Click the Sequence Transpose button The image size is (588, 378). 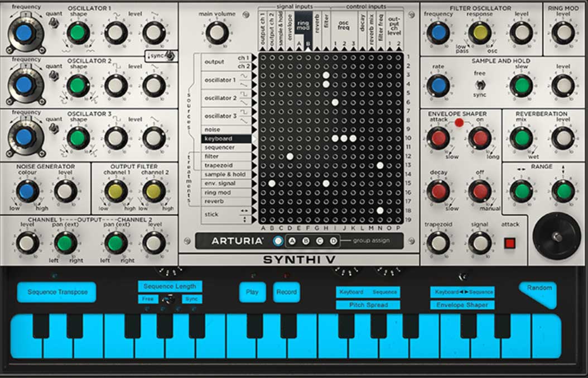click(x=57, y=292)
